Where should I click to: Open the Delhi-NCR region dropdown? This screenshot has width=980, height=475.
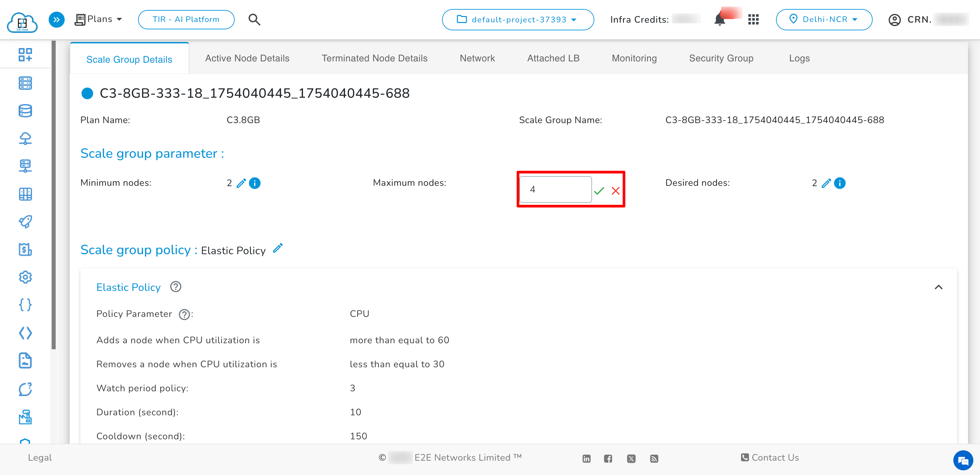click(824, 19)
